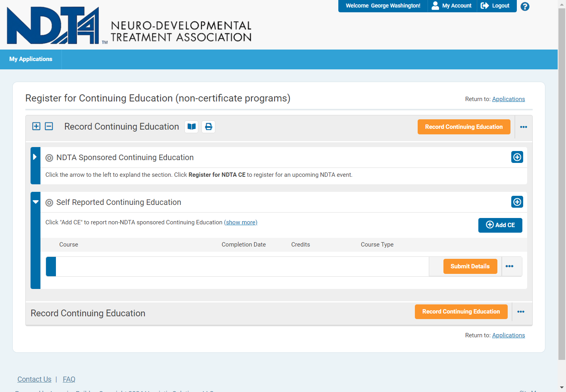
Task: Open the top header ellipsis menu
Action: pyautogui.click(x=524, y=127)
